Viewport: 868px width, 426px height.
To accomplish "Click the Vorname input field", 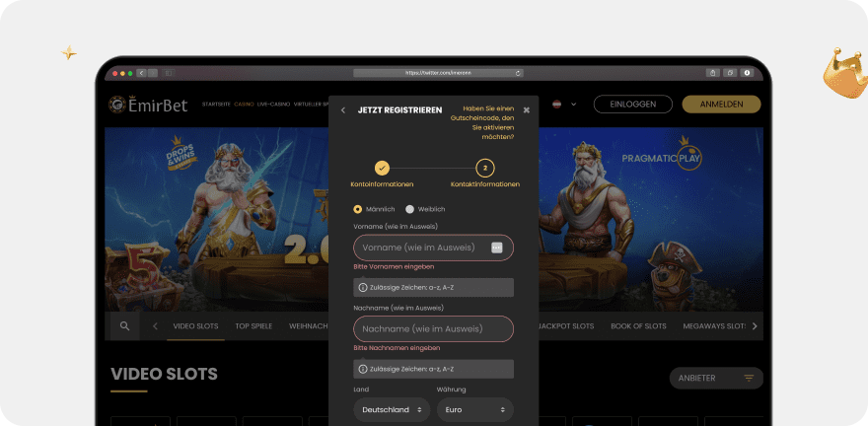I will click(433, 248).
